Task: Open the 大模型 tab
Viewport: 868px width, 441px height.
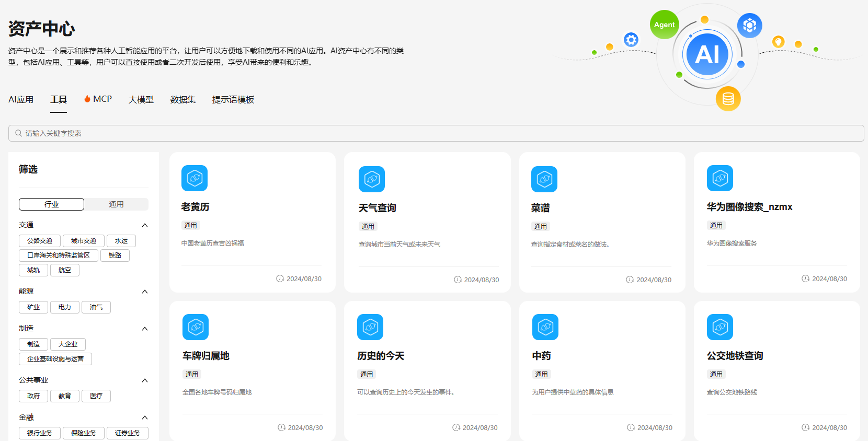Action: point(141,99)
